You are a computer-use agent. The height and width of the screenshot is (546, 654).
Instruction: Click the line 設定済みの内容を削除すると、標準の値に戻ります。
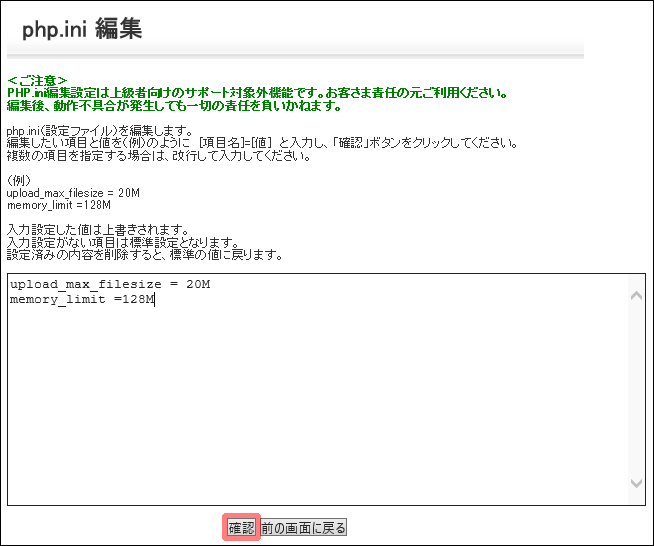point(145,254)
